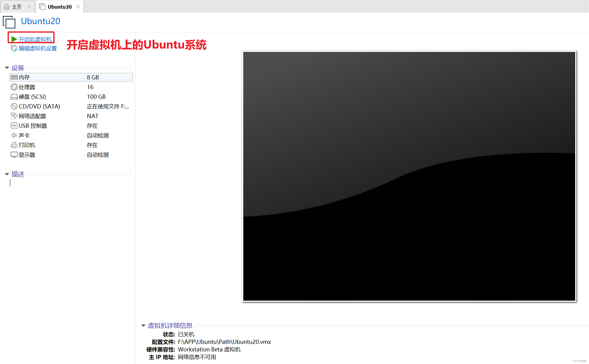Click the 声卡 自动检测 value
Screen dimensions: 589x364
[x=98, y=135]
